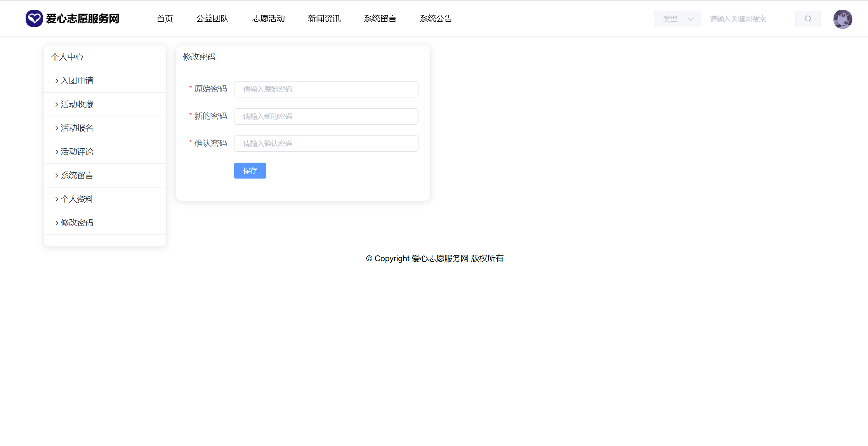Viewport: 868px width, 446px height.
Task: Click the search magnifier icon
Action: [x=808, y=19]
